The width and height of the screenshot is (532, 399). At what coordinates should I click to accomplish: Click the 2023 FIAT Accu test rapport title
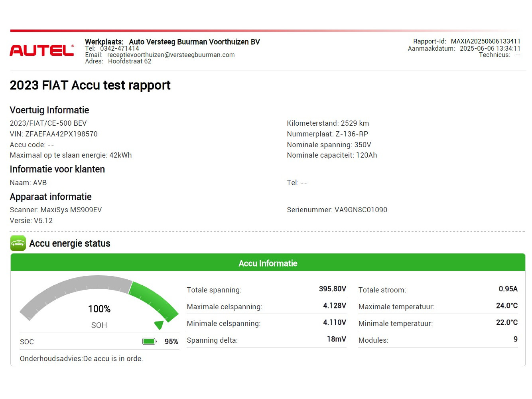point(90,85)
